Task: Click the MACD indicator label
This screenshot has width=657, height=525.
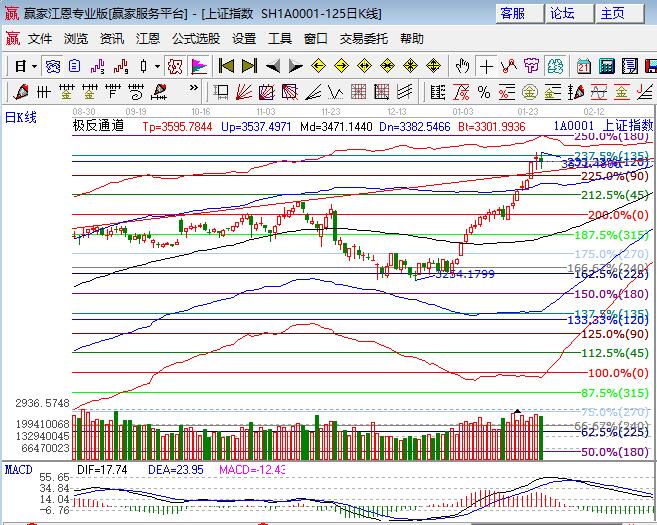Action: 18,468
